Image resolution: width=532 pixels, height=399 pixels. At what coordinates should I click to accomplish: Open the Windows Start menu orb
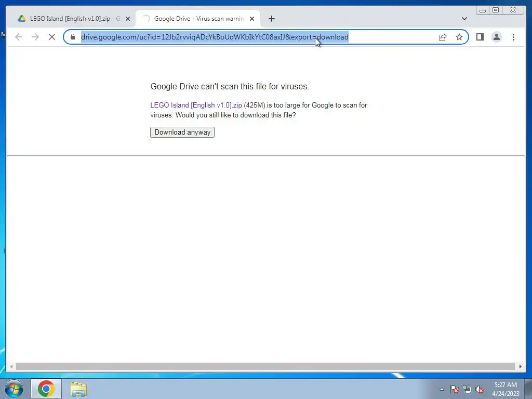(x=14, y=389)
